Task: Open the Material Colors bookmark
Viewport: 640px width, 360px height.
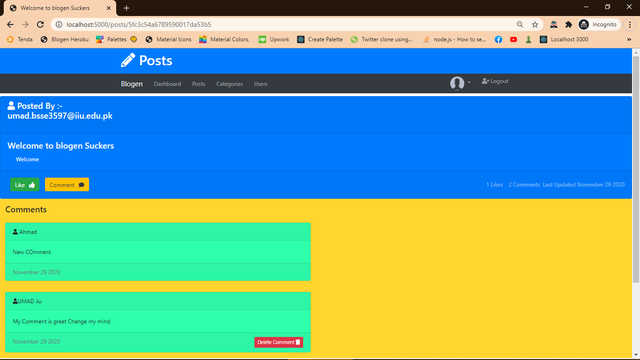Action: (x=224, y=40)
